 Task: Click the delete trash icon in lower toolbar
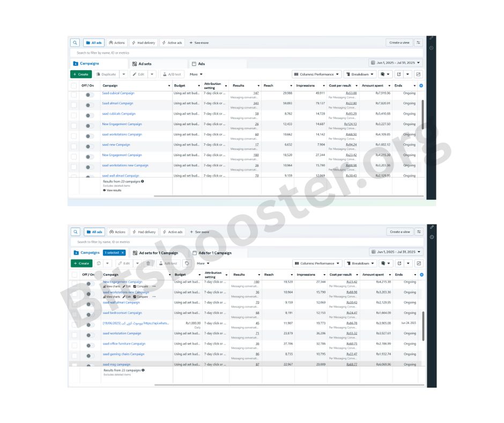(x=149, y=264)
